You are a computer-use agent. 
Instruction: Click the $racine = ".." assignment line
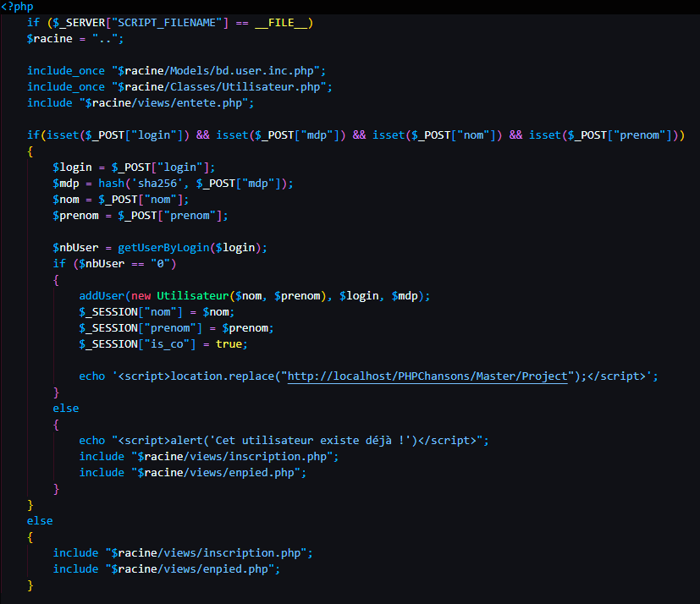click(x=64, y=39)
